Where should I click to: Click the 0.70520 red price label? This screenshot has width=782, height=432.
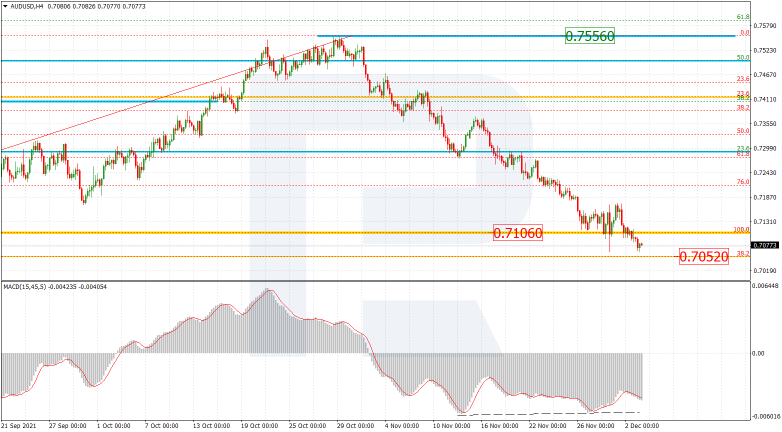704,257
